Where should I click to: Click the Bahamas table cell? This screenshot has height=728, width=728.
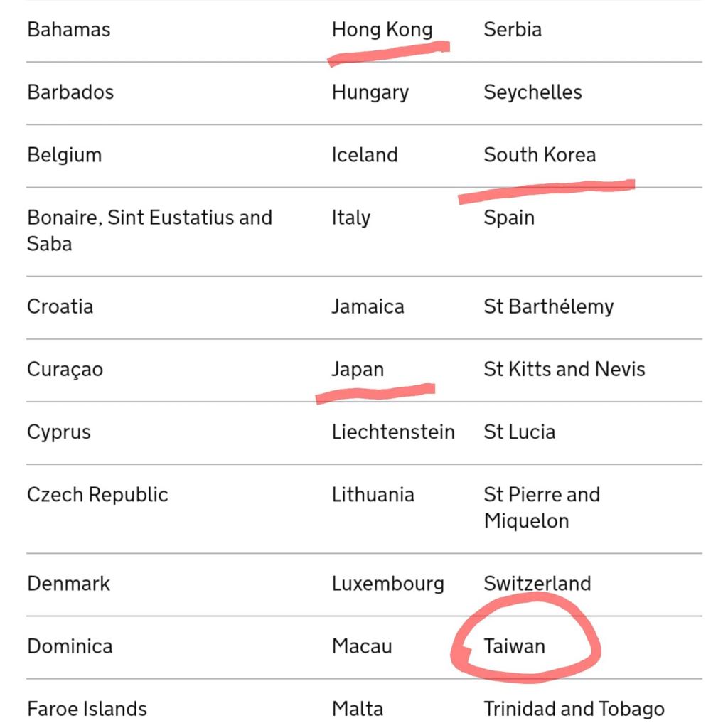tap(69, 30)
